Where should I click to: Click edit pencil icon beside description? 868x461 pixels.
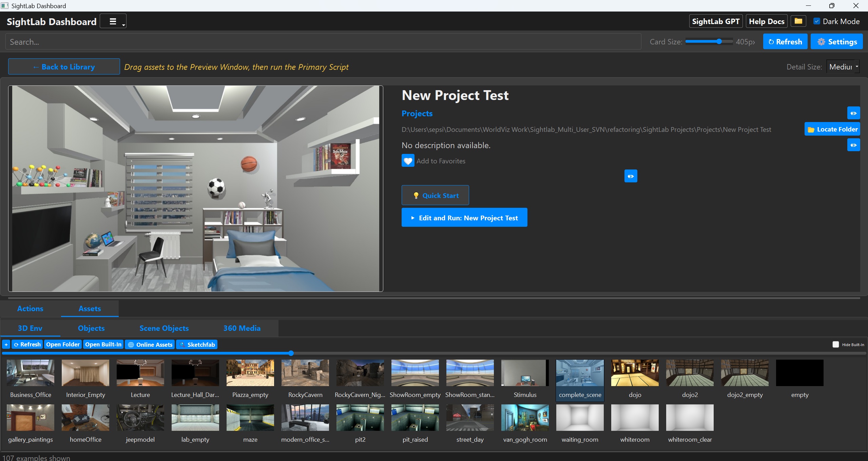pyautogui.click(x=853, y=145)
